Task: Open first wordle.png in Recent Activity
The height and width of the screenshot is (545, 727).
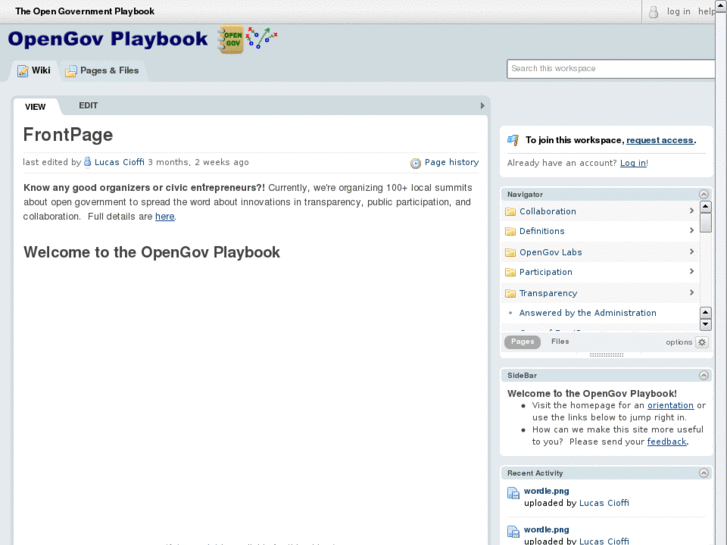Action: (546, 491)
